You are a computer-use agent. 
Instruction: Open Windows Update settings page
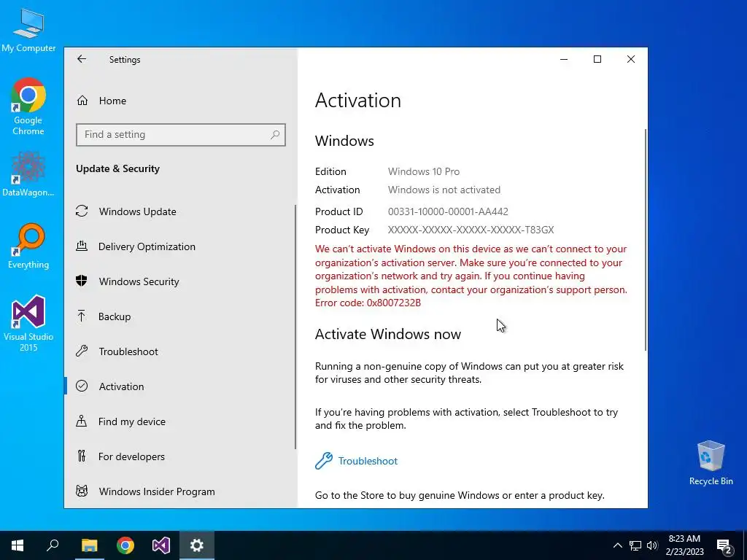[180, 211]
